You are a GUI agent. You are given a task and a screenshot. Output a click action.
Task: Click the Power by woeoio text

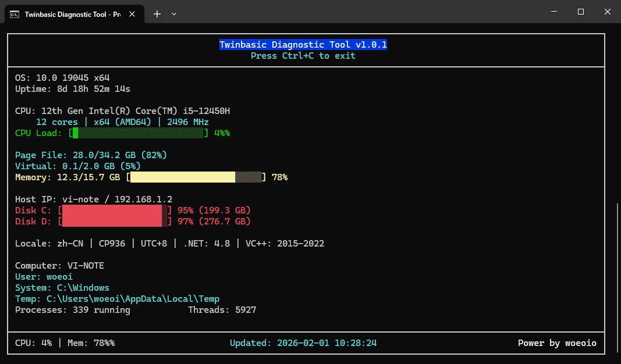(x=557, y=343)
